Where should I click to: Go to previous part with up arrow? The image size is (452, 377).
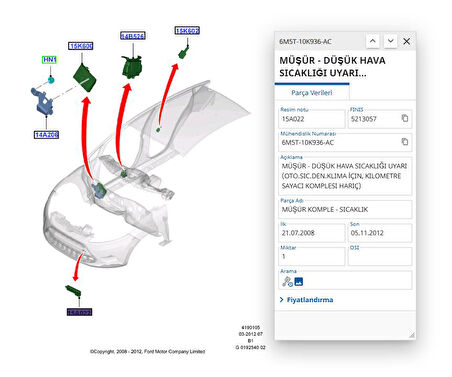(x=373, y=41)
